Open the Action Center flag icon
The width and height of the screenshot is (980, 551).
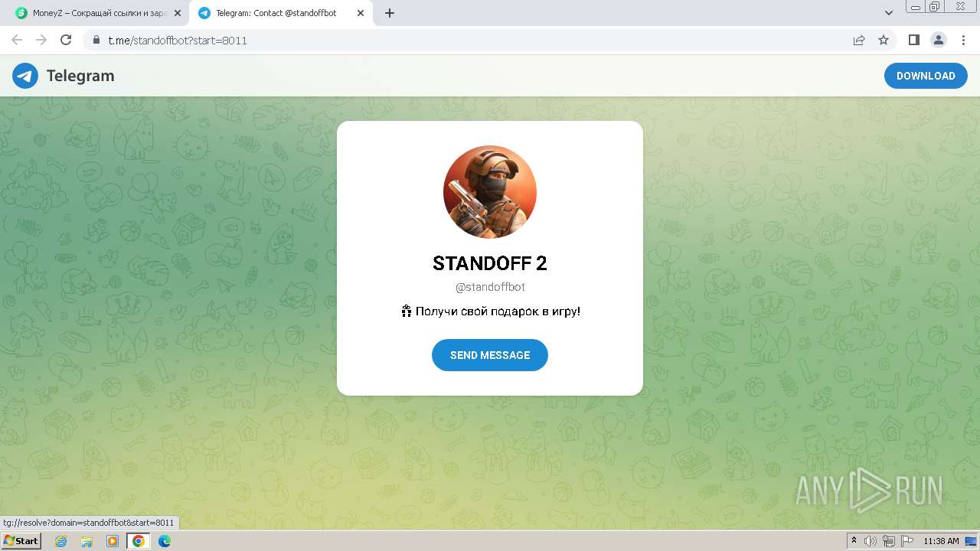pos(907,541)
